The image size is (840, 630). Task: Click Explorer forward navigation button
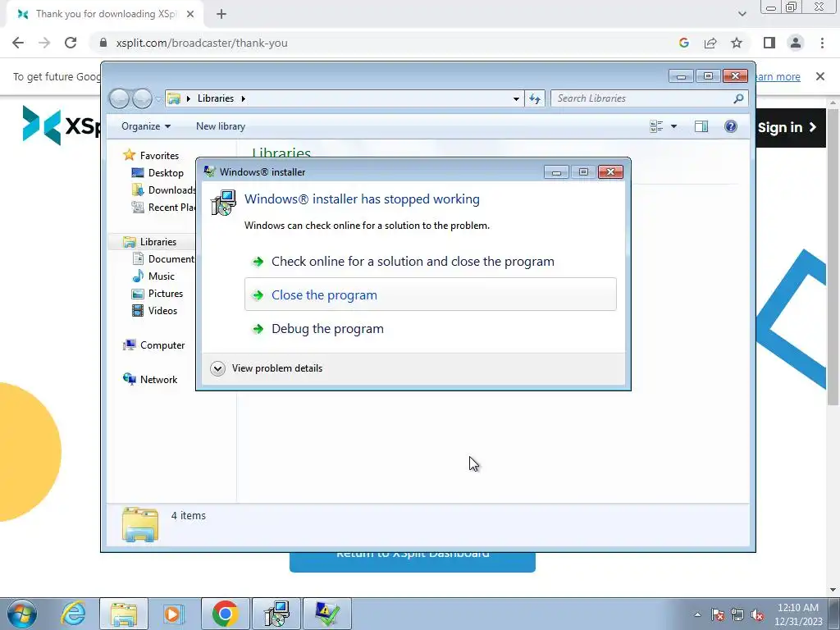142,98
